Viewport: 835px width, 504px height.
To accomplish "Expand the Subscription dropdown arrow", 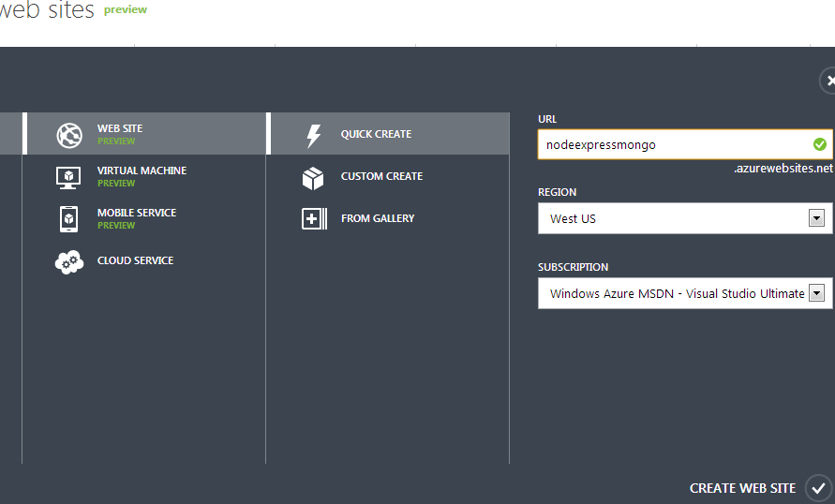I will point(816,292).
